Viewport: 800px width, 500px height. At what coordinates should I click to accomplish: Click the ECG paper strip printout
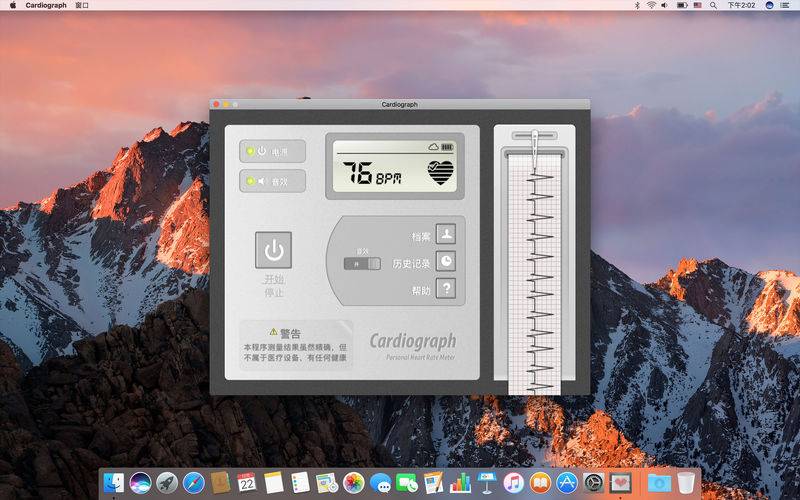click(x=534, y=276)
